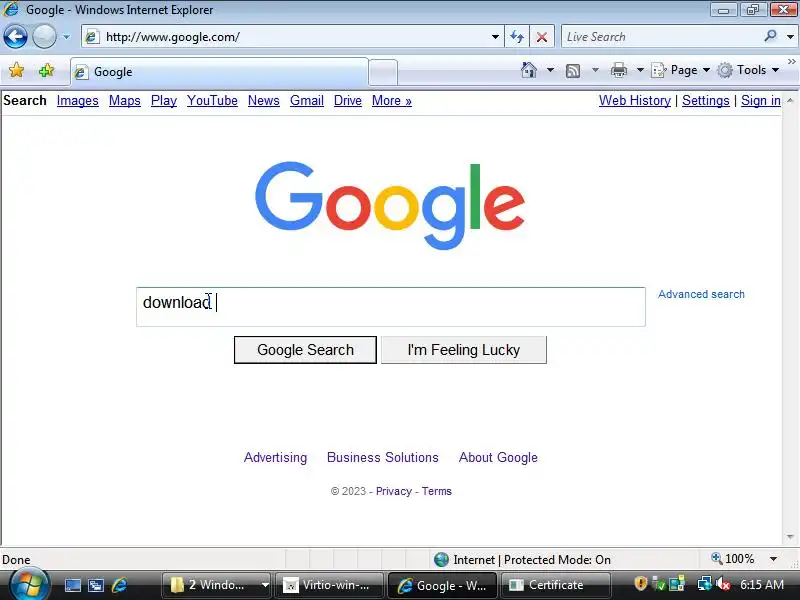Click the RSS feeds icon
This screenshot has height=600, width=800.
[573, 70]
